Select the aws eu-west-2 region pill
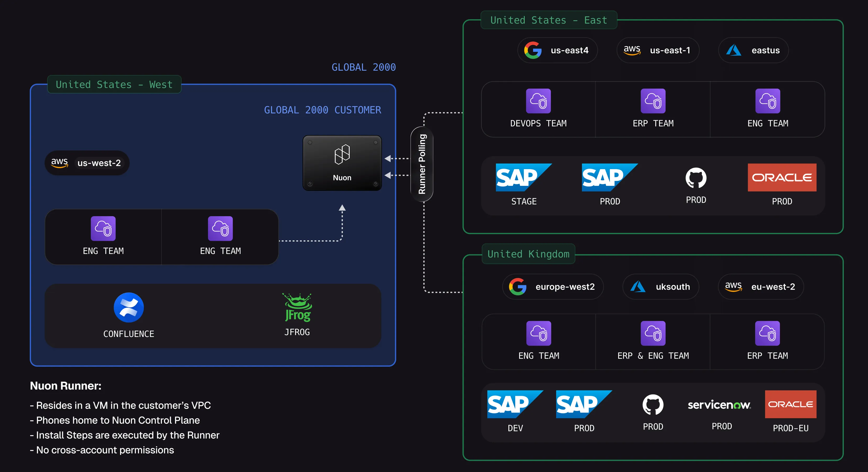Viewport: 868px width, 472px height. click(x=761, y=287)
